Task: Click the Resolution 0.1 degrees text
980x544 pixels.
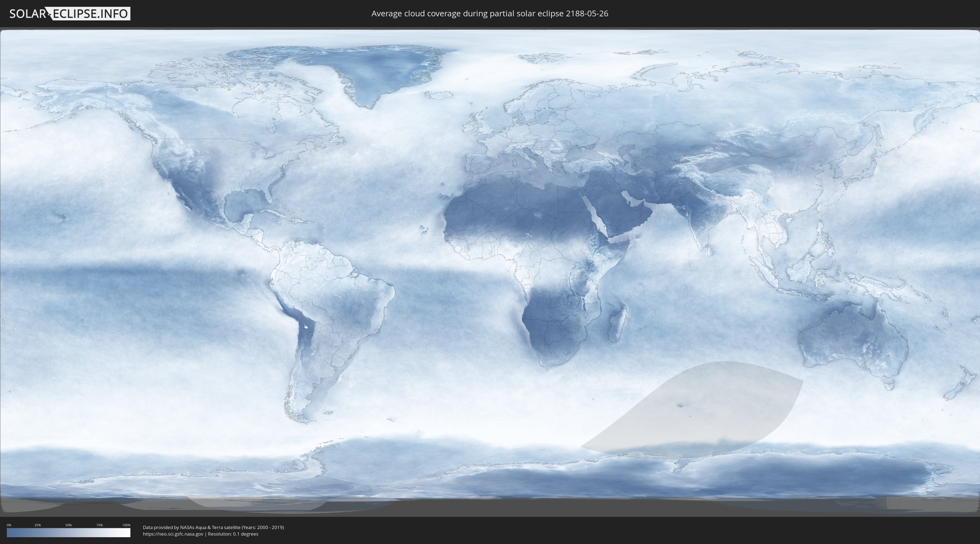Action: (233, 534)
